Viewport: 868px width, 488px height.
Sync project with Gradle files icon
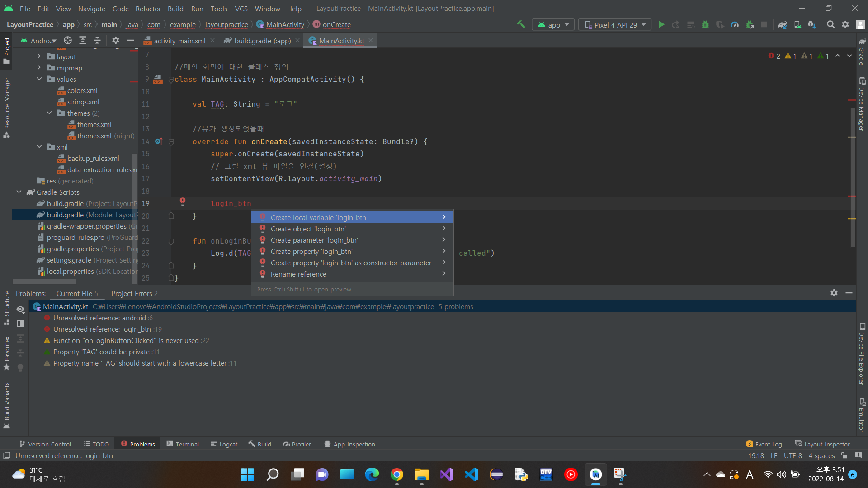click(x=783, y=25)
